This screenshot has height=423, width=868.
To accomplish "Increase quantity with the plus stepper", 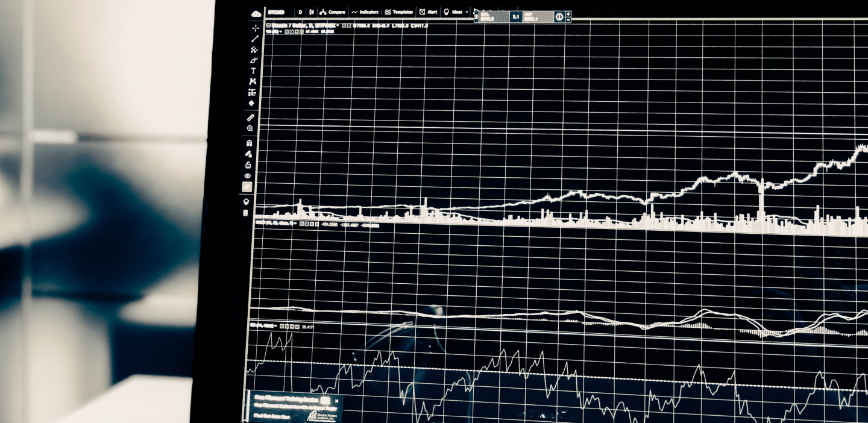I will pos(568,14).
